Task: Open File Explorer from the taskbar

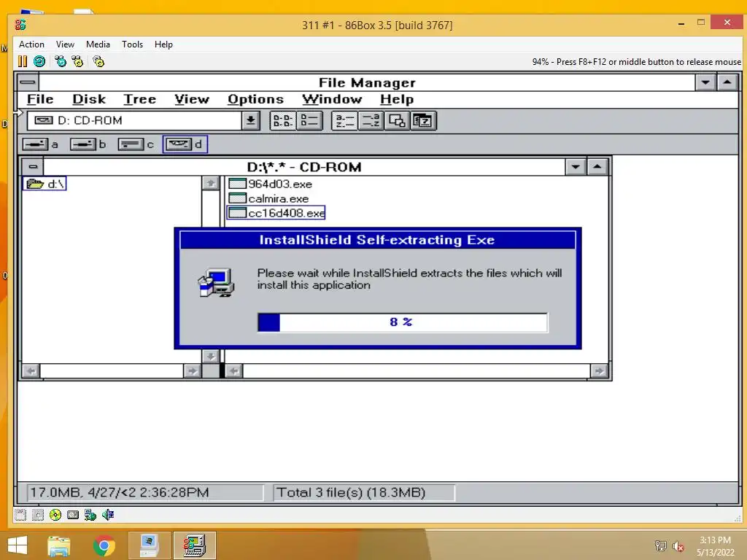Action: point(59,545)
